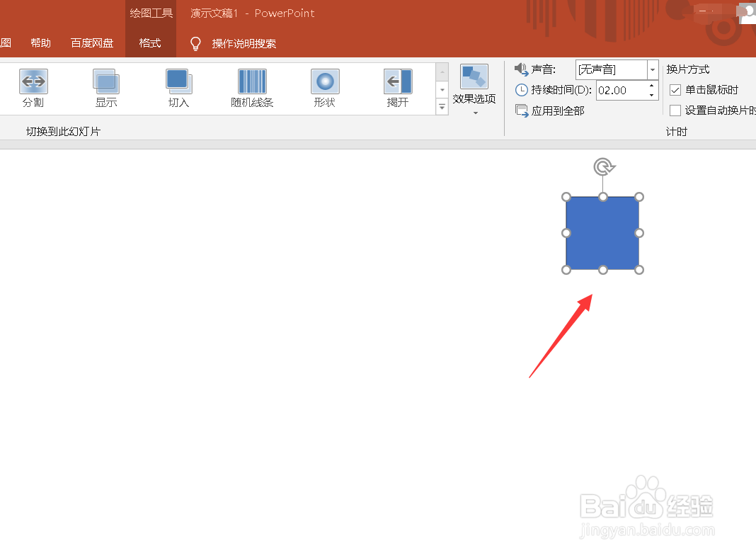Click the lightbulb search icon
This screenshot has height=556, width=756.
[195, 44]
